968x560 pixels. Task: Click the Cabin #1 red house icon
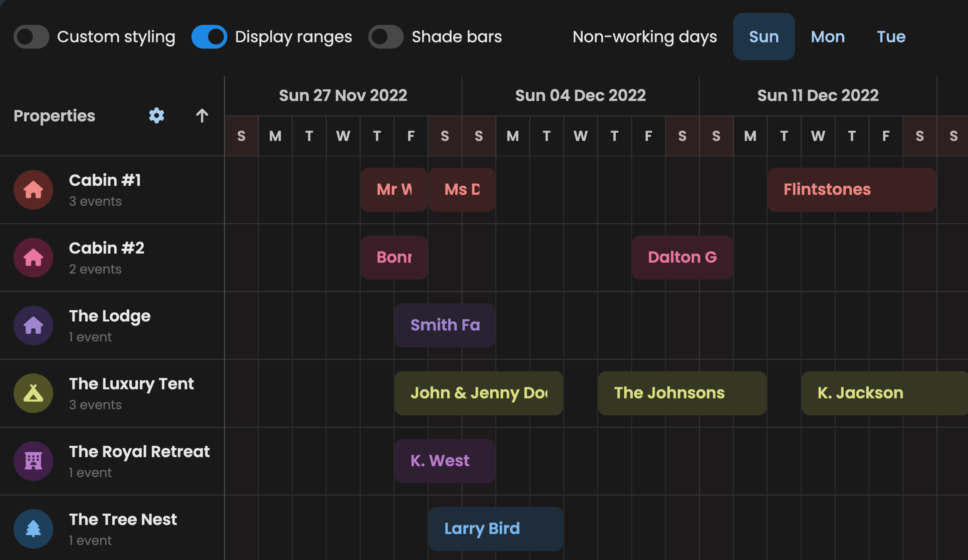tap(33, 190)
